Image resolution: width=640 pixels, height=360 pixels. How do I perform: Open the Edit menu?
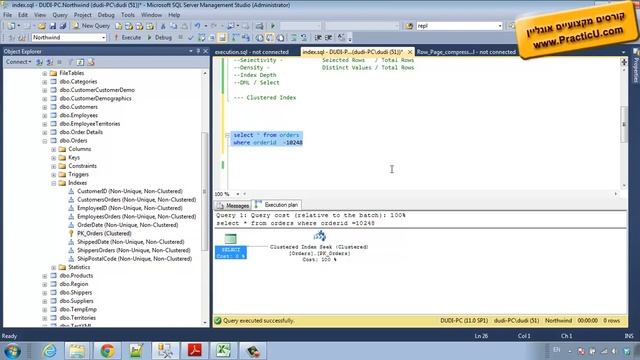coord(23,15)
